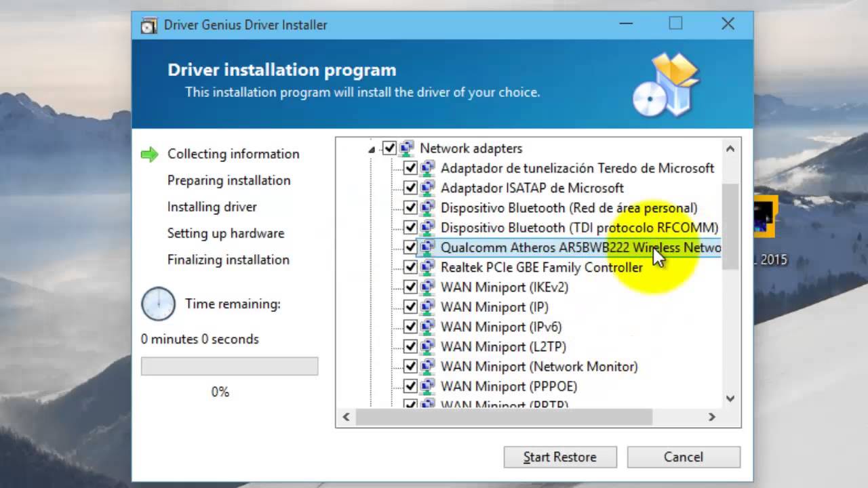Viewport: 868px width, 488px height.
Task: Click the desktop icon behind the installer window
Action: (x=765, y=216)
